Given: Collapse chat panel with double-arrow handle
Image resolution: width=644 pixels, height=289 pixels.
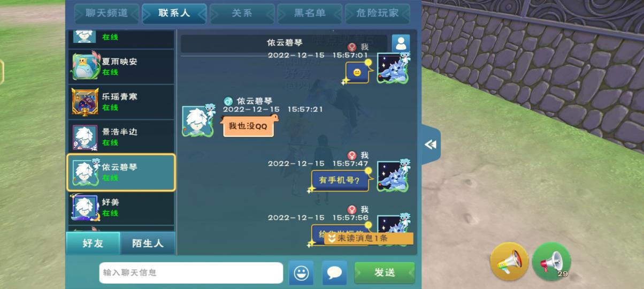Looking at the screenshot, I should [x=431, y=144].
